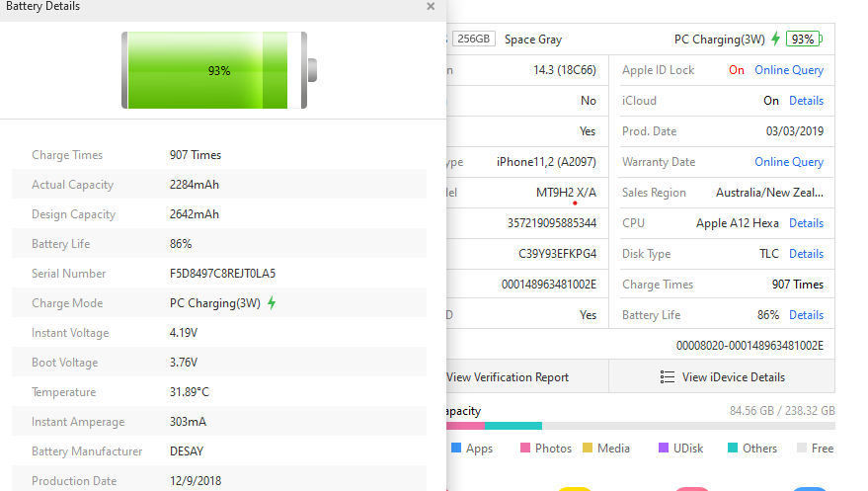
Task: Select serial number C39Y93EFKPG4
Action: (x=558, y=254)
